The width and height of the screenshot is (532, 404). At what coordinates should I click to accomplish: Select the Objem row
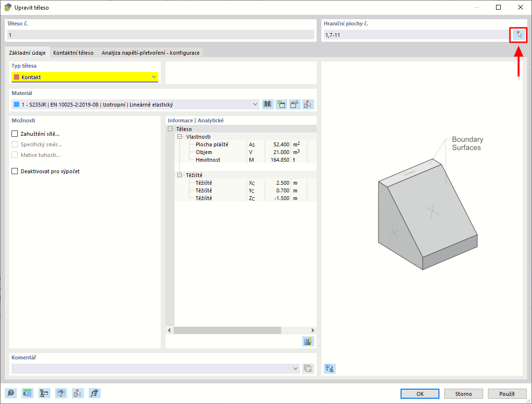(246, 152)
